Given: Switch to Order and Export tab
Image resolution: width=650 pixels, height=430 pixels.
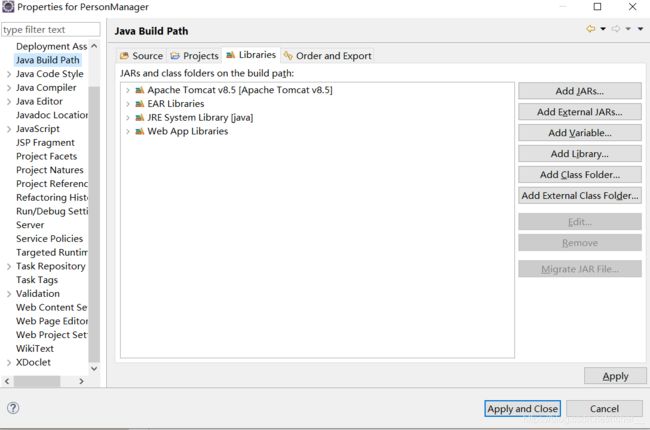Looking at the screenshot, I should click(x=327, y=56).
